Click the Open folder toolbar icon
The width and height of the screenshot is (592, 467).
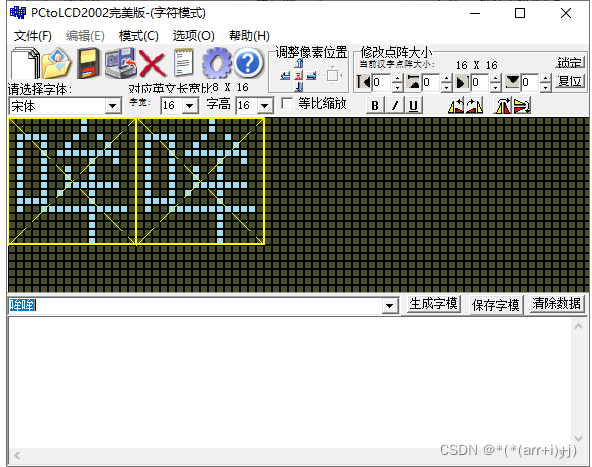tap(56, 63)
